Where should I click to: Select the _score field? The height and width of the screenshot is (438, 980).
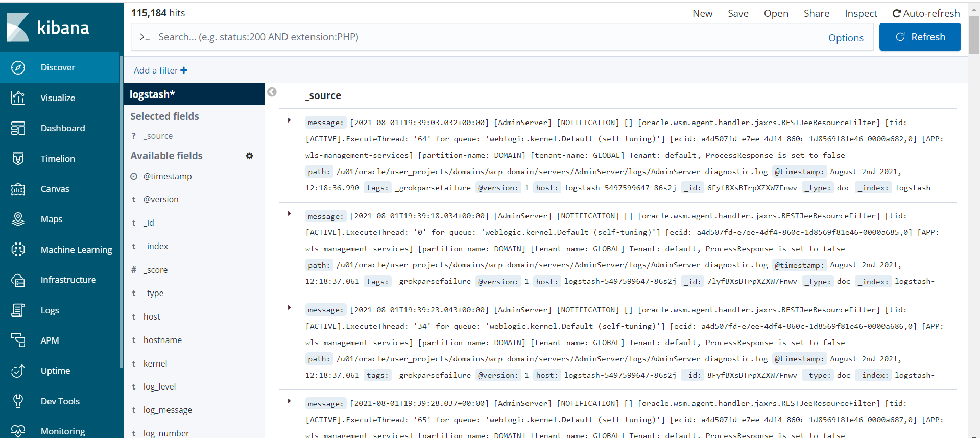[155, 270]
